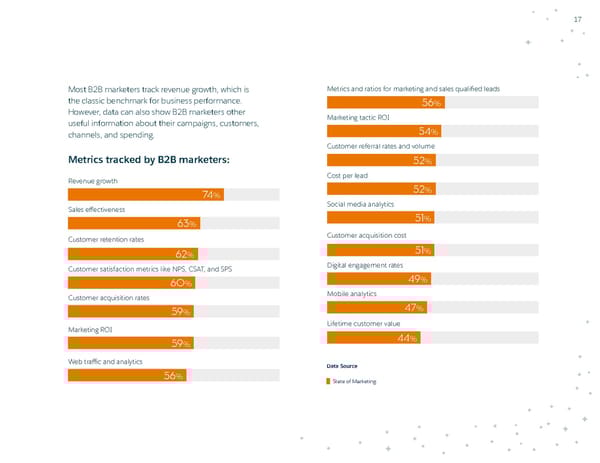Click the Customer acquisition rates bar

pos(129,312)
